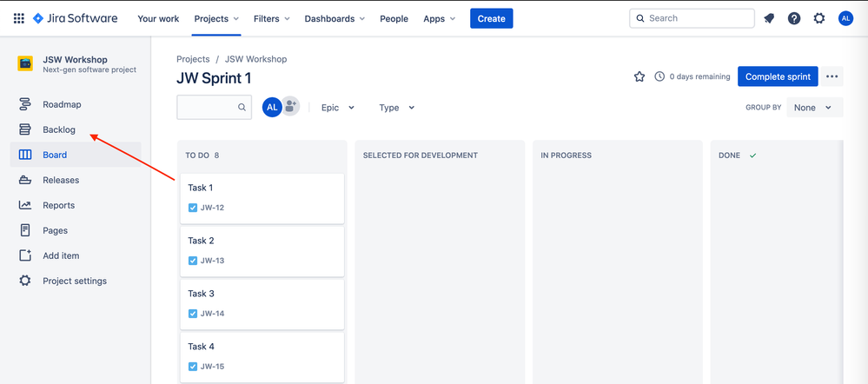Click the magnifier icon in board search

coord(242,108)
